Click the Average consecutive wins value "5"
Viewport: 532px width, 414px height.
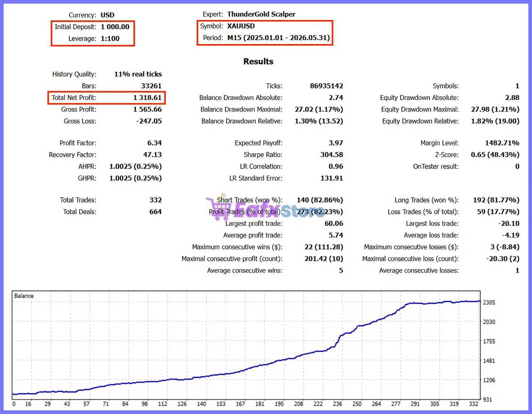pyautogui.click(x=341, y=271)
